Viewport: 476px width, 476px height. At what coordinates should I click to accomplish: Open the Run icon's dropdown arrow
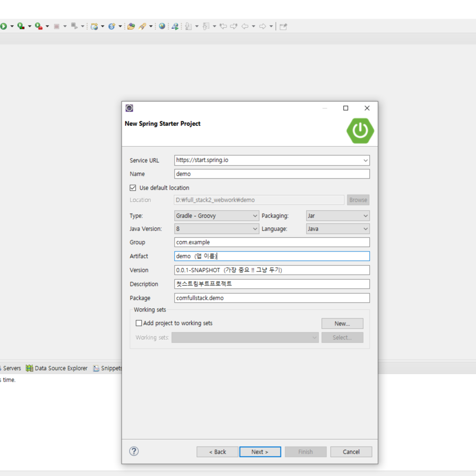click(12, 26)
